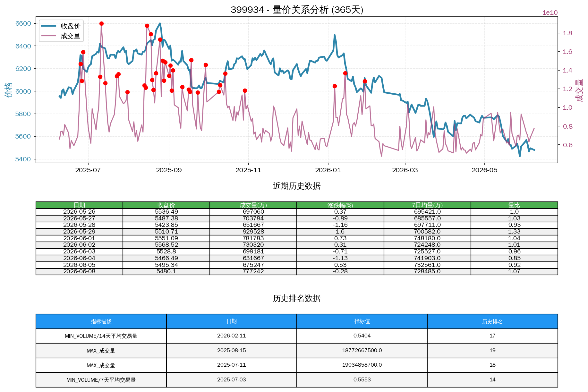Select closing price cell 5480.1
The image size is (588, 392).
coord(166,271)
